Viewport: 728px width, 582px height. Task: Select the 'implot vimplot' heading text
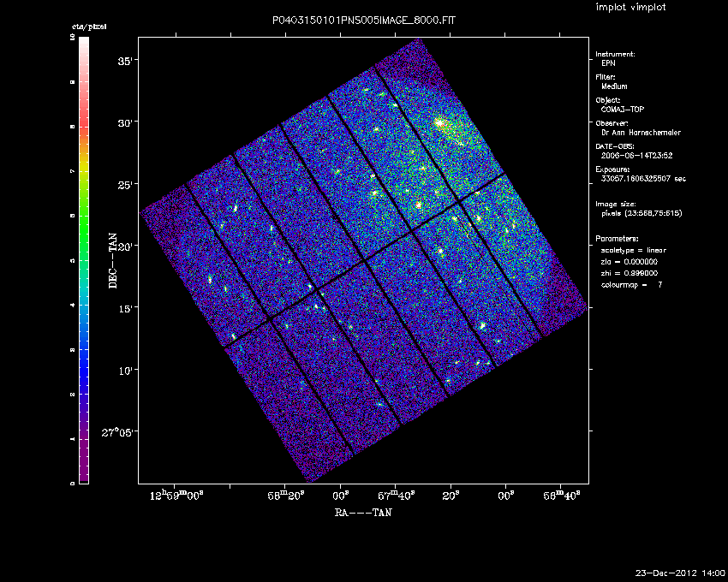click(x=630, y=7)
